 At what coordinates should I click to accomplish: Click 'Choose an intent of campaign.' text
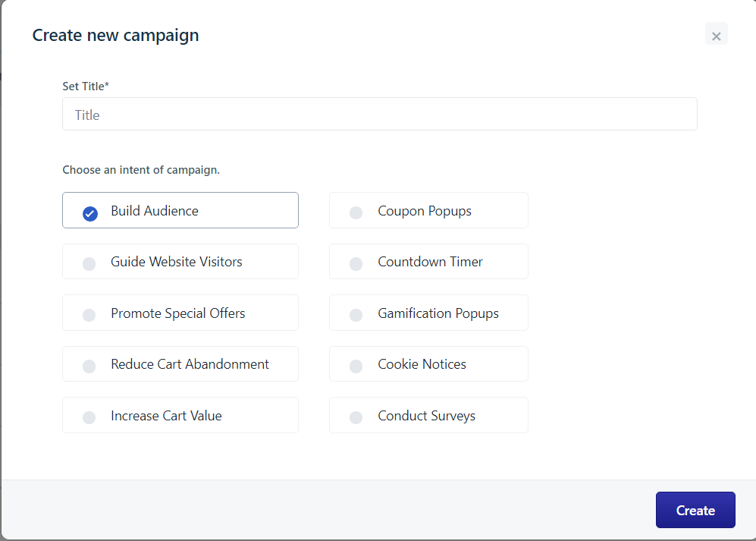[x=141, y=170]
